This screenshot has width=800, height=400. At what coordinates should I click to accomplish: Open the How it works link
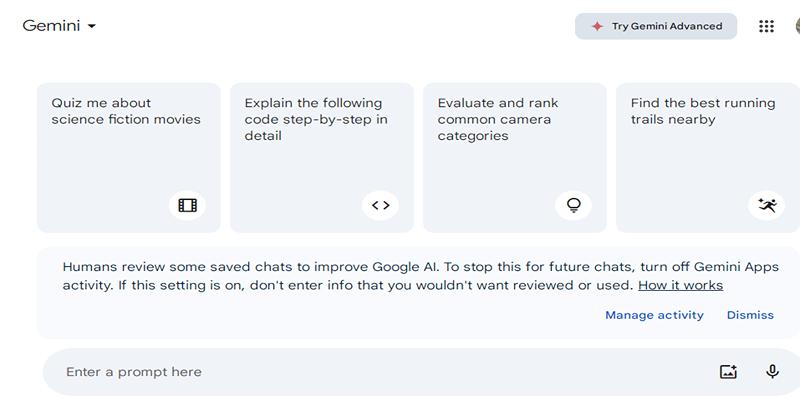pos(681,285)
